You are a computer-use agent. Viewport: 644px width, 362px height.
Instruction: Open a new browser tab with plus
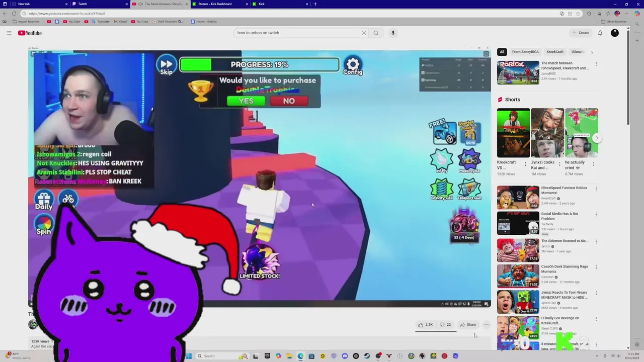(x=315, y=4)
